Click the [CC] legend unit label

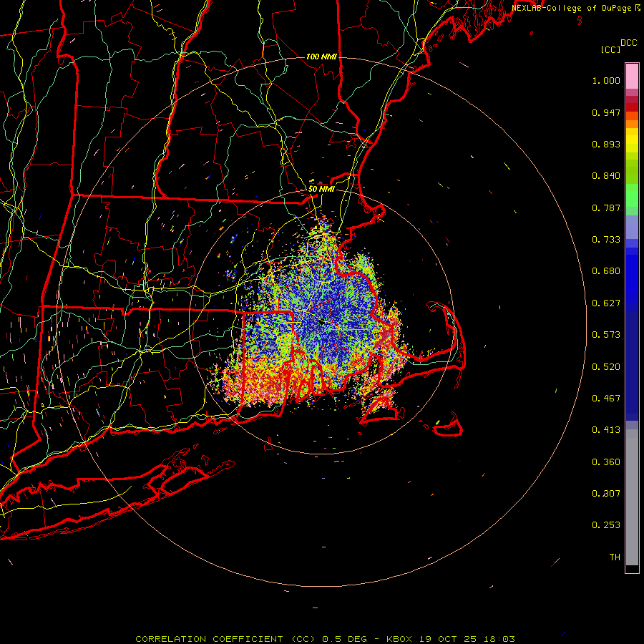[610, 49]
